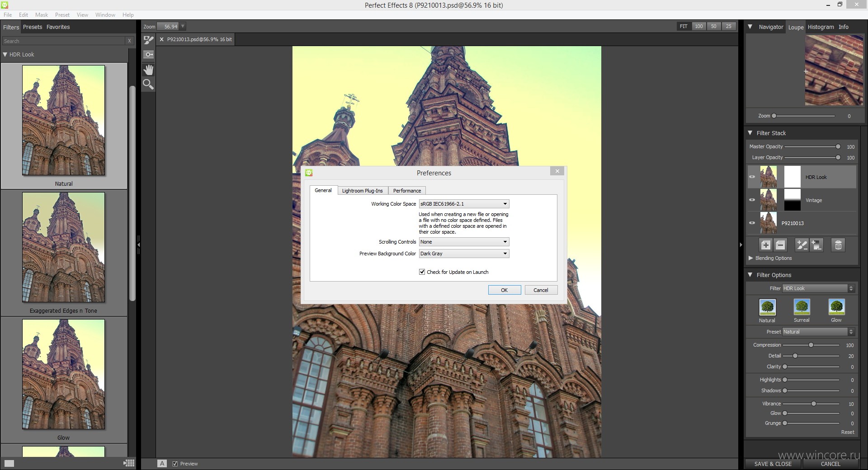This screenshot has height=470, width=868.
Task: Hide the HDR Look layer
Action: click(752, 177)
